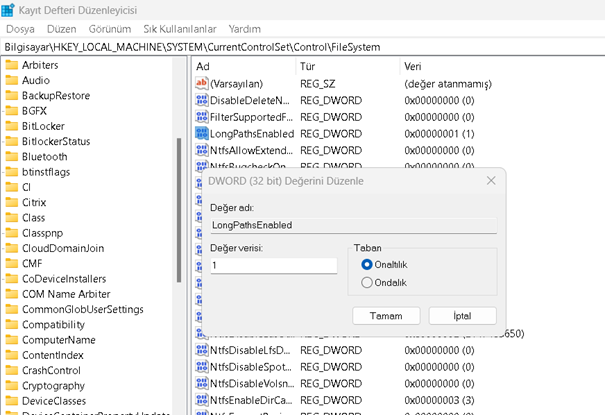
Task: Select the BitLocker folder icon
Action: [12, 126]
